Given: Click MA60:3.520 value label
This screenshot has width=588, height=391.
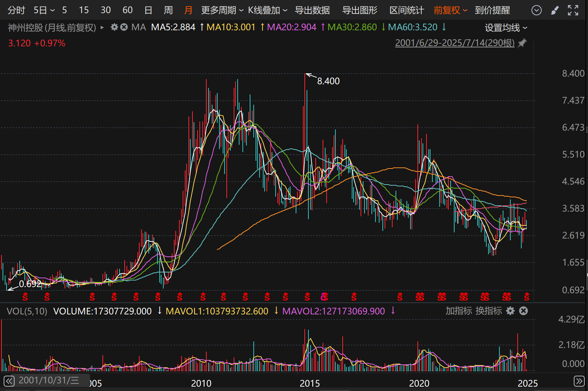Looking at the screenshot, I should (413, 27).
